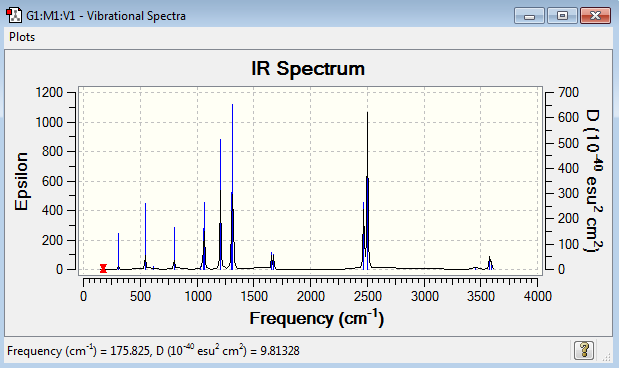Screen dimensions: 619x368
Task: Maximize the Vibrational Spectra window
Action: (x=562, y=16)
